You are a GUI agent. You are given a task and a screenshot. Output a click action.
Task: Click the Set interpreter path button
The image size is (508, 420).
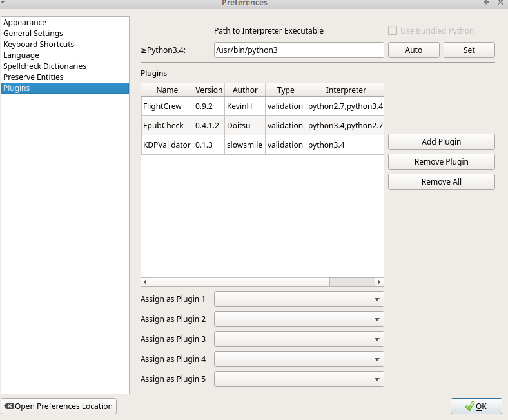pos(469,50)
